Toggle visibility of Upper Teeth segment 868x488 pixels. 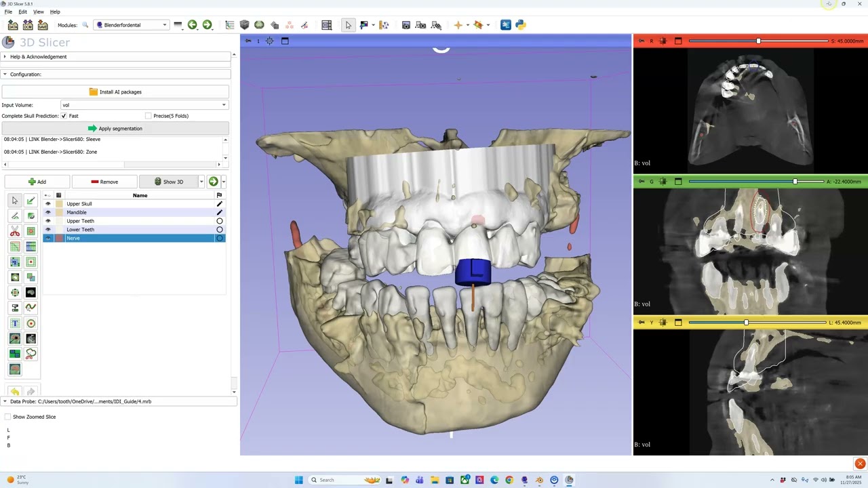47,221
